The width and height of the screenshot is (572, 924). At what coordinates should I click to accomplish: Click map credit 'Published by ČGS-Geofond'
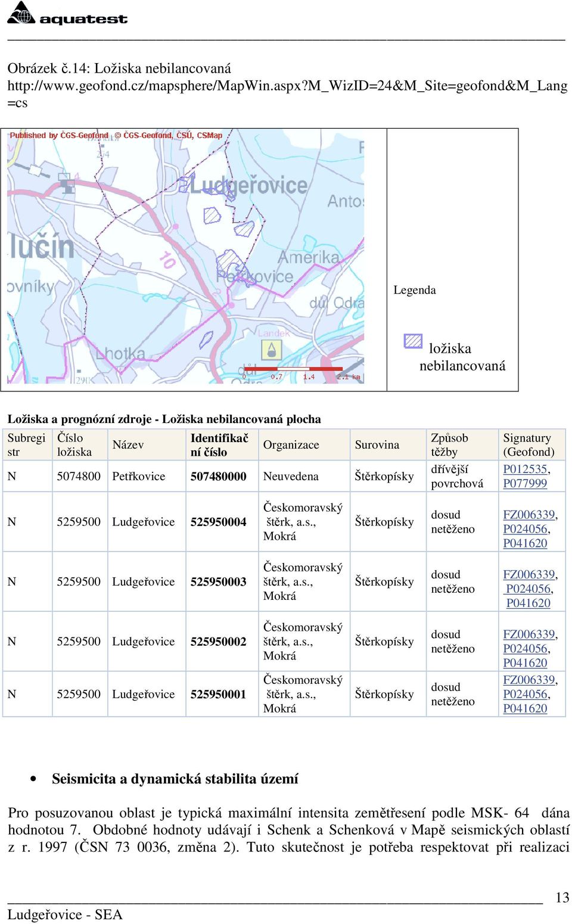[x=59, y=135]
